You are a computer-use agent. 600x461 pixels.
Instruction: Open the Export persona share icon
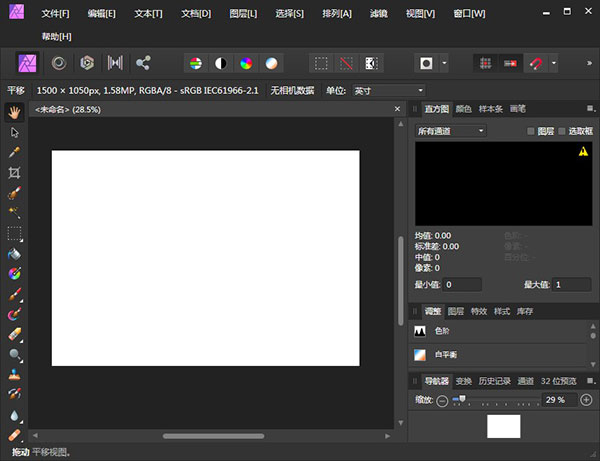[143, 63]
